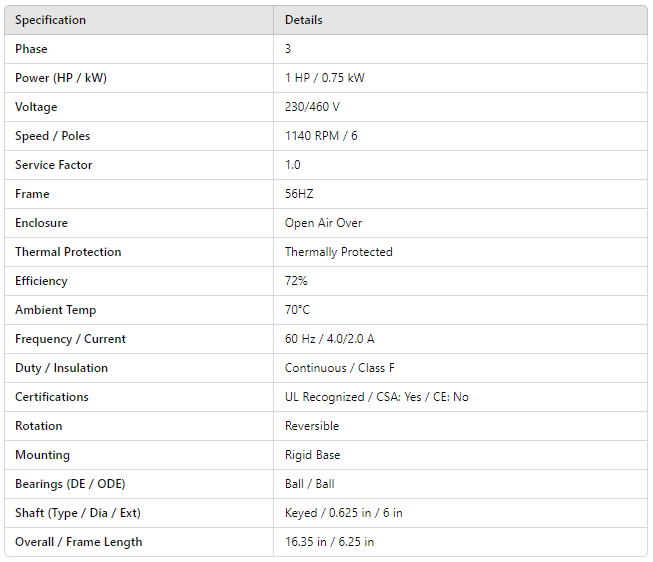Select the Reversible rotation value

coord(312,426)
